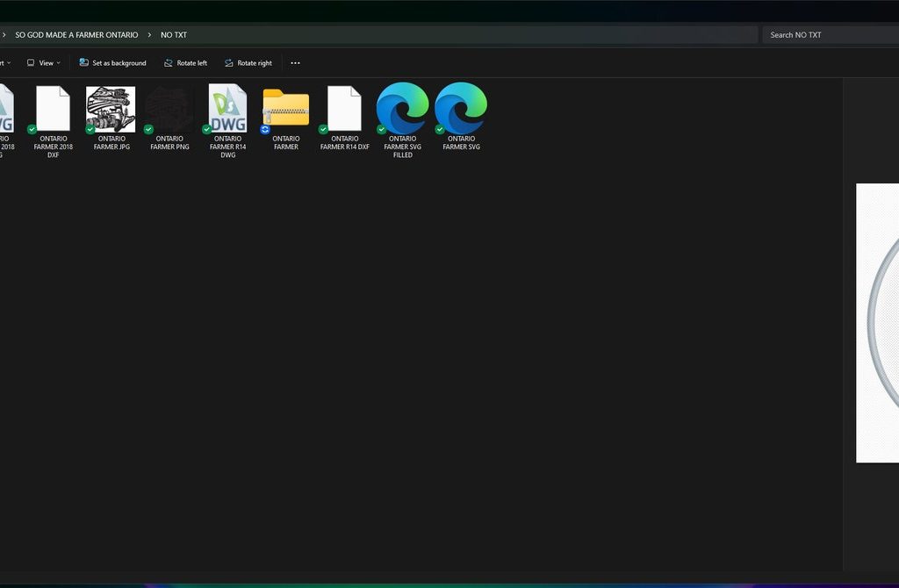899x588 pixels.
Task: Select the ONTARIO FARMER R14 DXF file
Action: 344,109
